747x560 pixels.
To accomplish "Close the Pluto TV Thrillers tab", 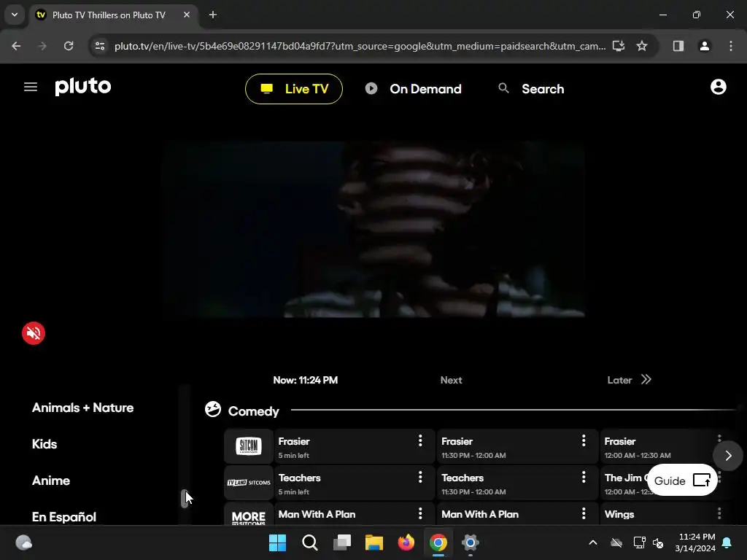I will (x=187, y=15).
